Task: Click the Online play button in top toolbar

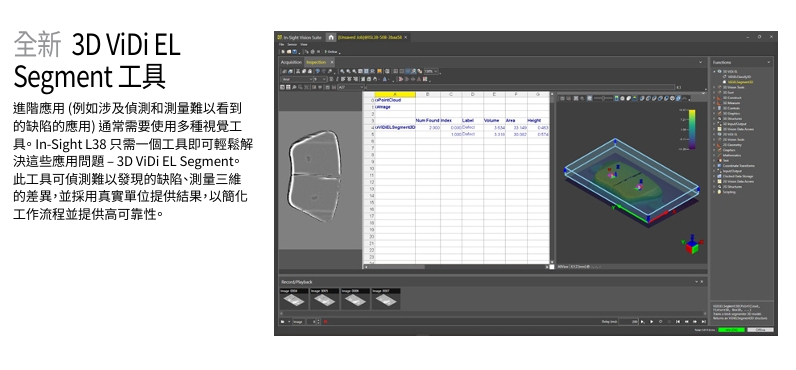Action: pos(331,52)
